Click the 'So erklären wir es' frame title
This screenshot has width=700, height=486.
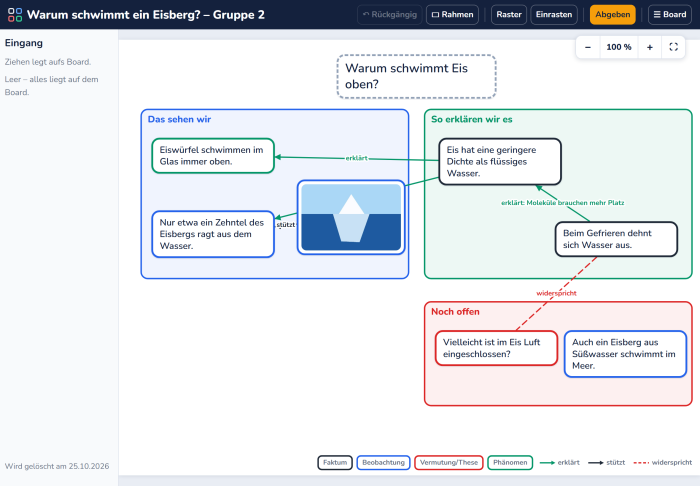(x=471, y=119)
